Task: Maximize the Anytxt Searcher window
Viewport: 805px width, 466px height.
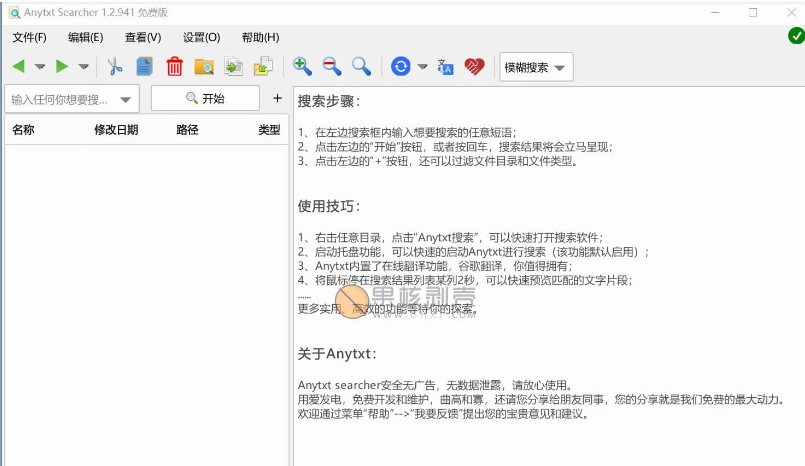Action: 753,12
